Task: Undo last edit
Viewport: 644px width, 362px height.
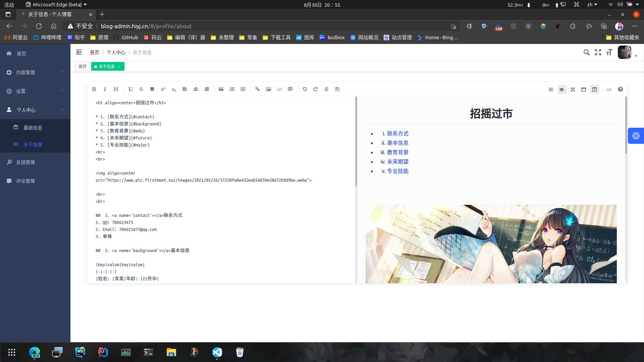Action: [305, 89]
